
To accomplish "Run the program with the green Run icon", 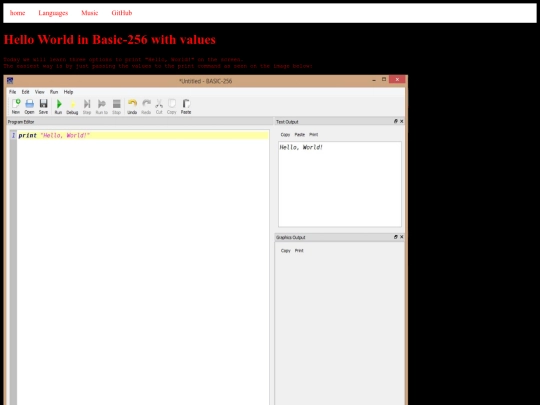I will point(59,106).
